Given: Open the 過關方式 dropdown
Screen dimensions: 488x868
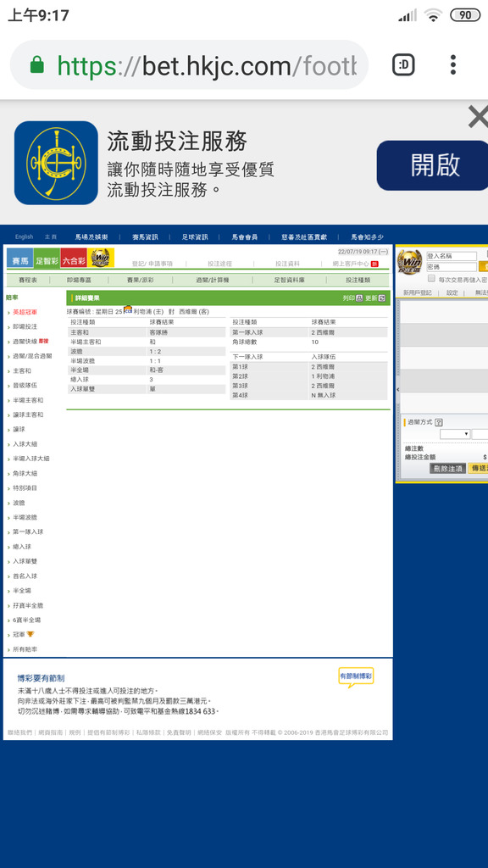Looking at the screenshot, I should click(x=455, y=434).
